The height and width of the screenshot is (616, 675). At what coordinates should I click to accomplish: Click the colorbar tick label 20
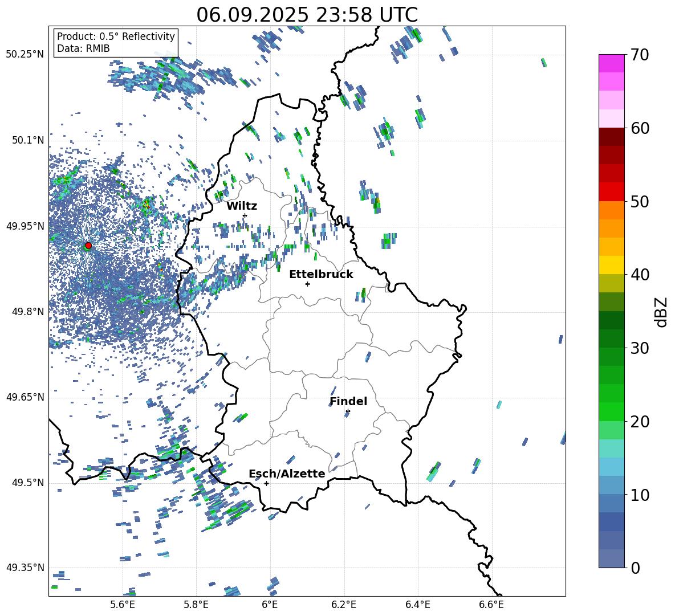pyautogui.click(x=640, y=422)
